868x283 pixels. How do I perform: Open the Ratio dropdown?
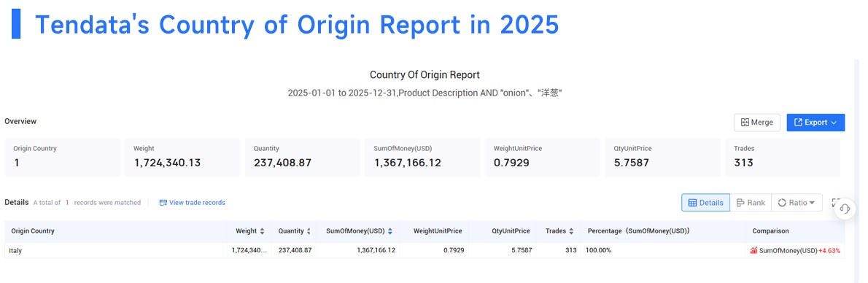pyautogui.click(x=797, y=203)
